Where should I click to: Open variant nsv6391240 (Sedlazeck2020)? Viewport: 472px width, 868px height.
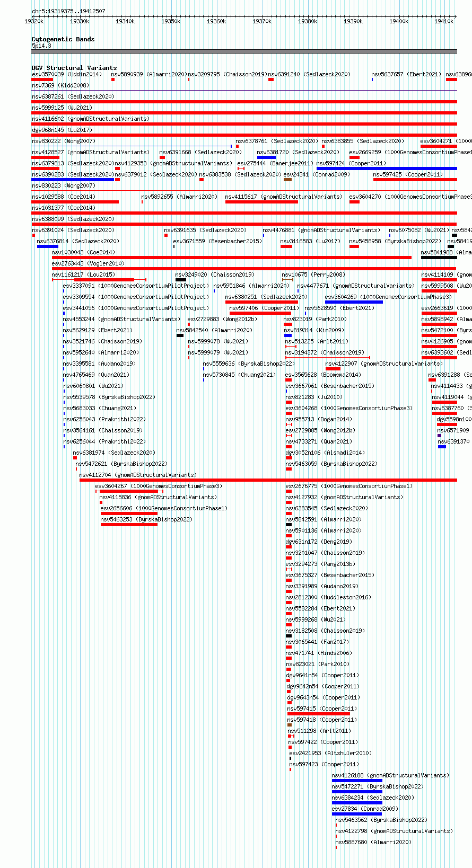(310, 74)
